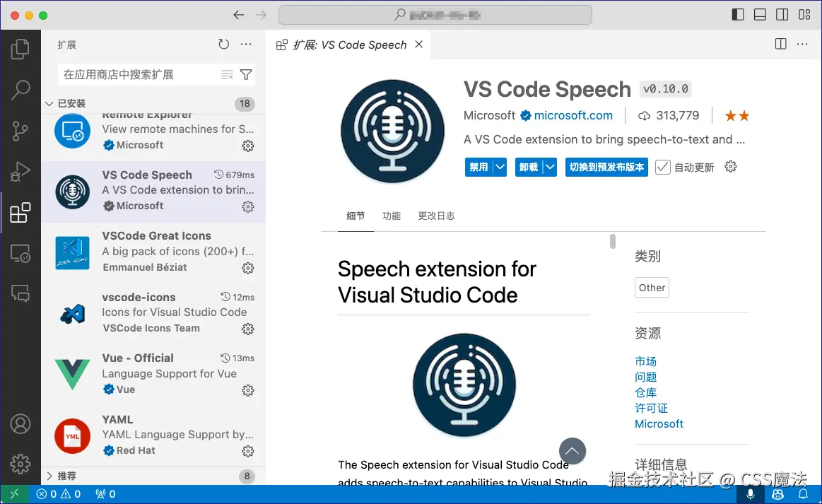
Task: Open Run and Debug view
Action: [20, 172]
